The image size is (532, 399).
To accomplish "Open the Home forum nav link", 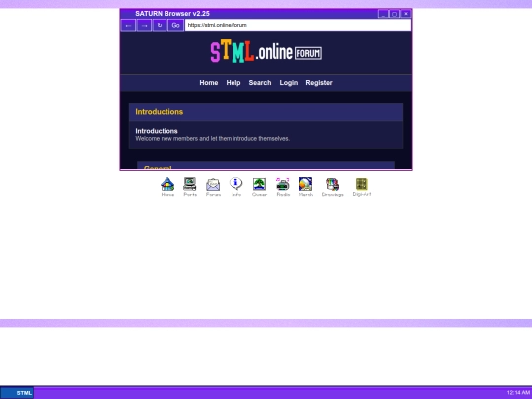I will [x=209, y=83].
